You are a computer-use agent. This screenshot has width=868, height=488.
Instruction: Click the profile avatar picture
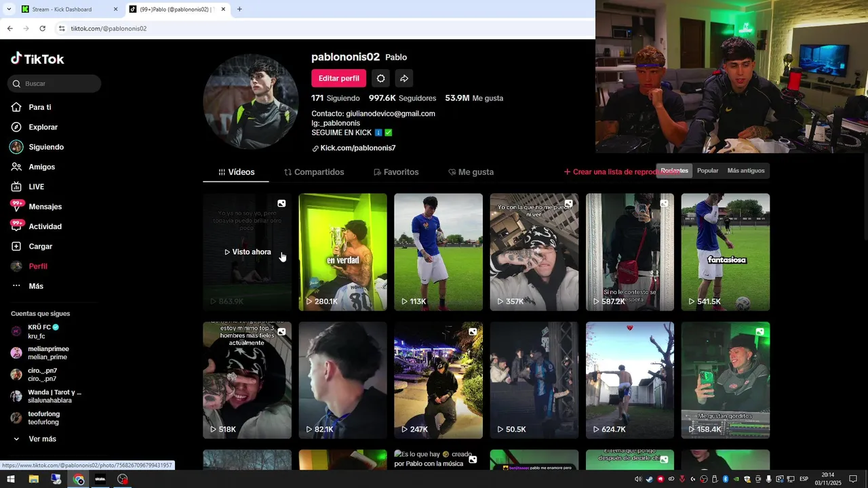[251, 102]
